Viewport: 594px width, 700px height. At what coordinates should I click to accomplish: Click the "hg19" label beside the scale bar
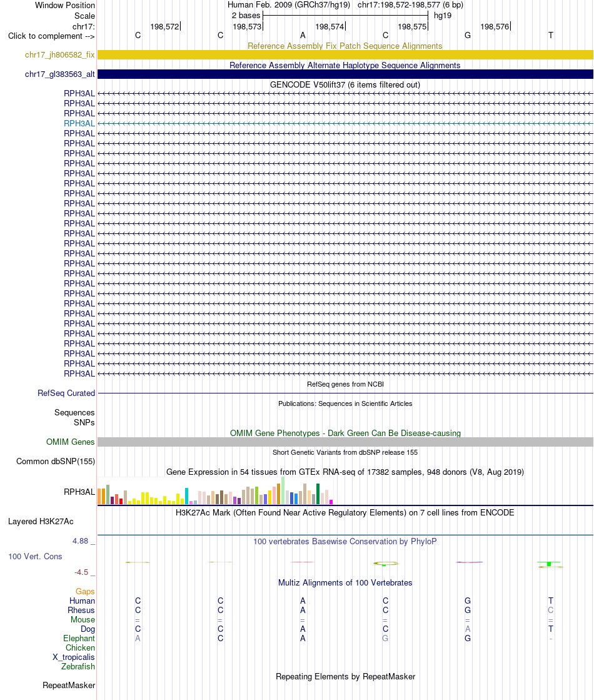coord(442,15)
